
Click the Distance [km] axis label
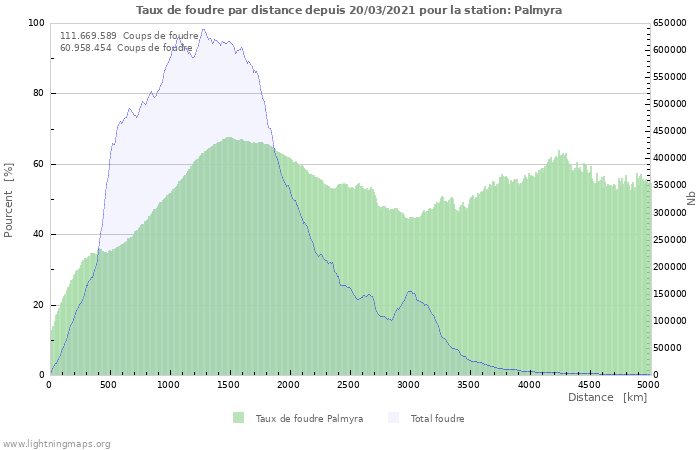[x=607, y=397]
